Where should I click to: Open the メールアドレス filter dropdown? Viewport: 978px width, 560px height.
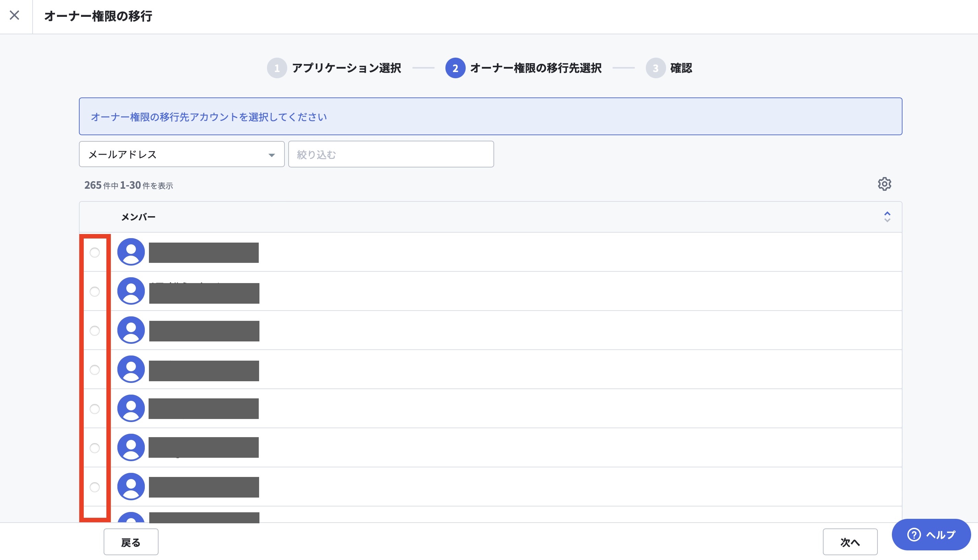point(182,154)
